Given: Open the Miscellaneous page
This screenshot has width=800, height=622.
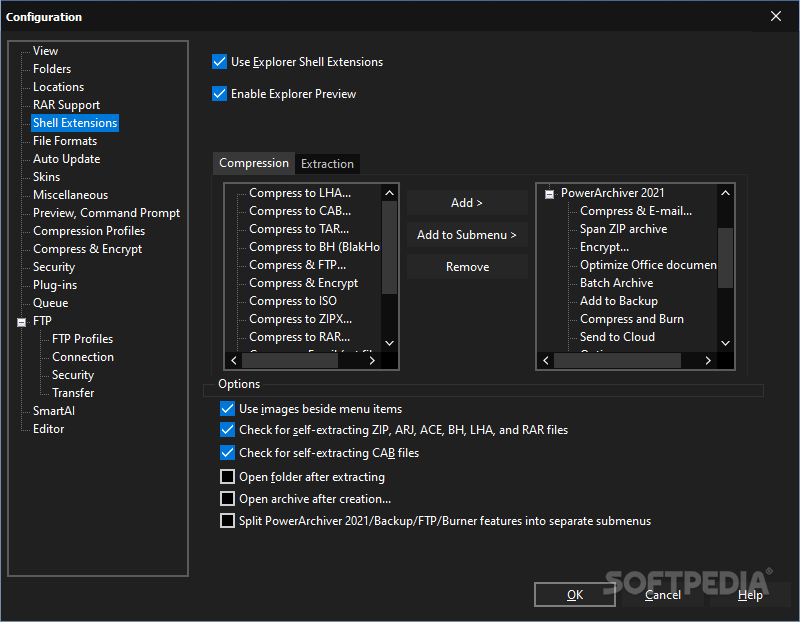Looking at the screenshot, I should point(70,195).
